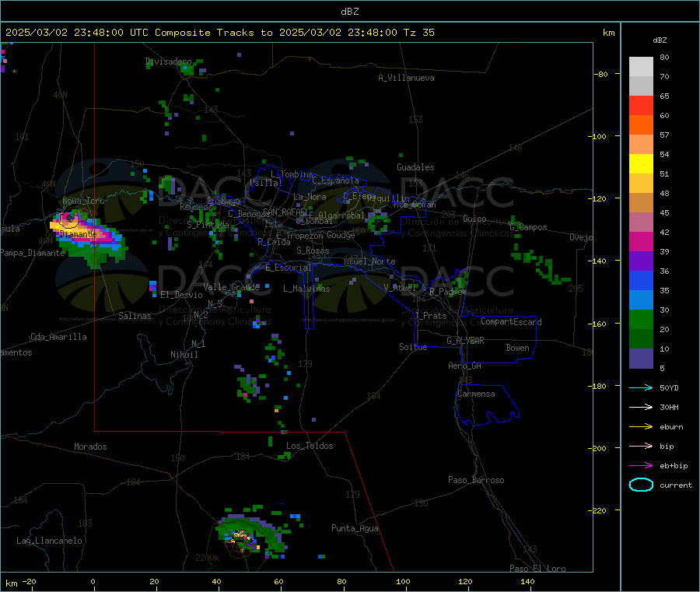Click the cyan 50YD arrow in legend
The height and width of the screenshot is (592, 700).
pos(641,387)
